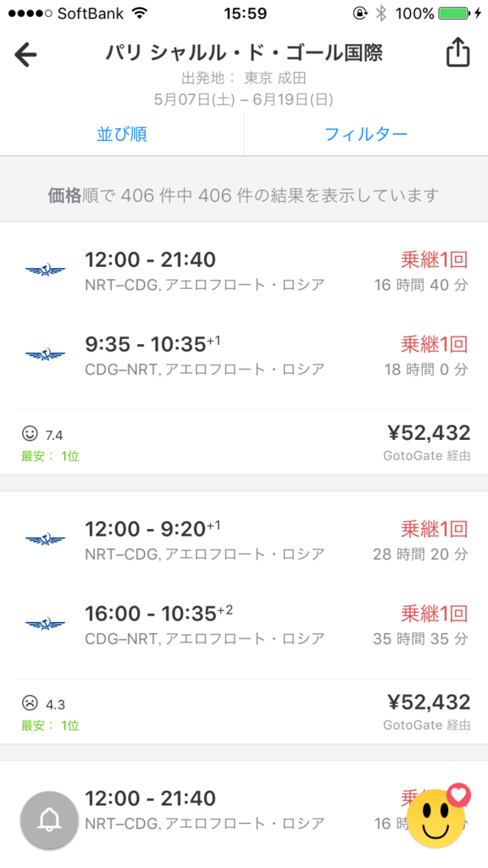Open the フィルター filter options
Screen dimensions: 488x868
366,134
